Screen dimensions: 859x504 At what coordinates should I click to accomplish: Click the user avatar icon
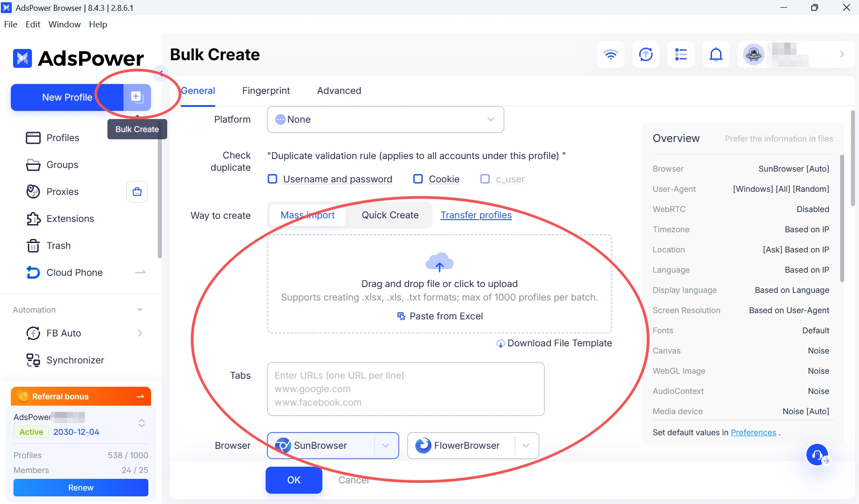pos(753,54)
